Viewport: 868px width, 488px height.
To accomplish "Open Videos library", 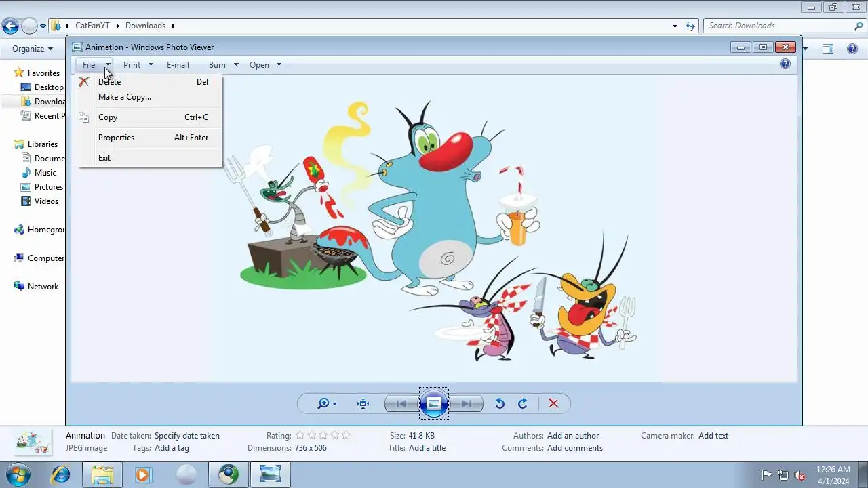I will pyautogui.click(x=46, y=201).
